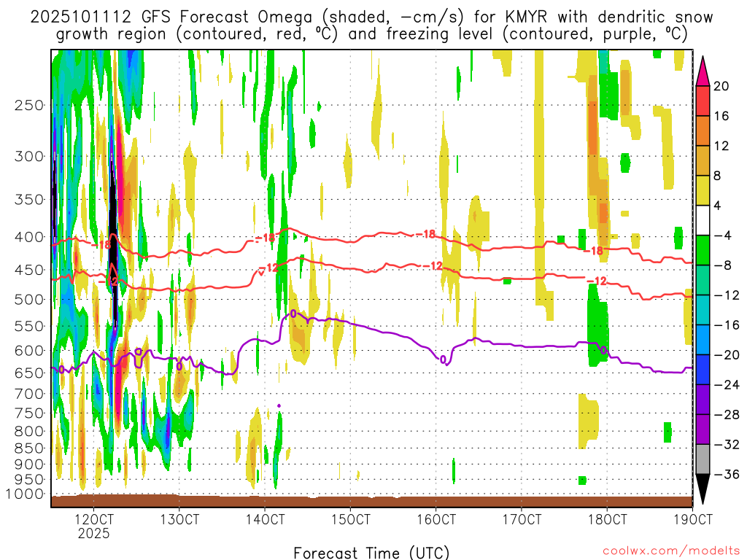
Task: Select the '-36' colorbar value label
Action: coord(727,474)
